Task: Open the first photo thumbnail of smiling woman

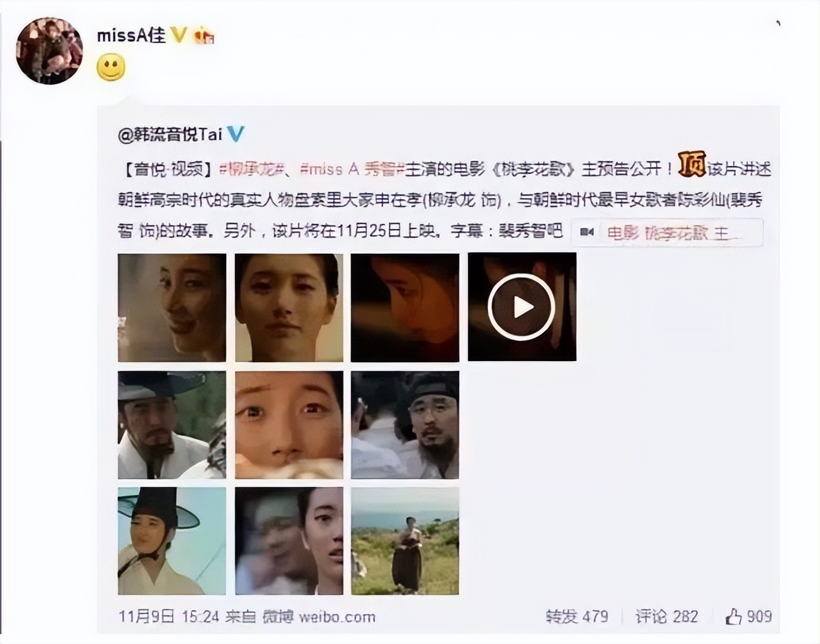Action: click(x=171, y=307)
